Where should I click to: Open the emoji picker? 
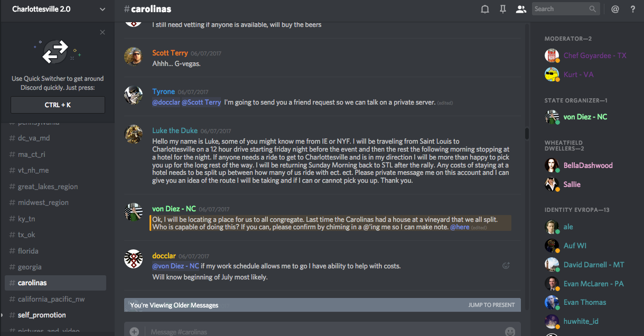pyautogui.click(x=510, y=331)
